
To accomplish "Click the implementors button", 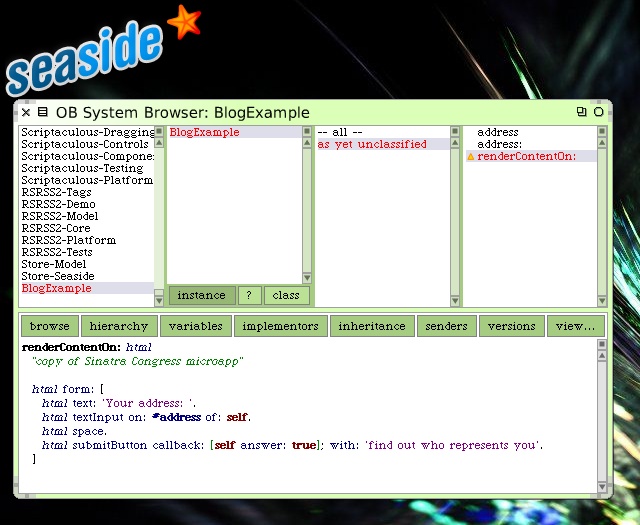I will tap(281, 326).
